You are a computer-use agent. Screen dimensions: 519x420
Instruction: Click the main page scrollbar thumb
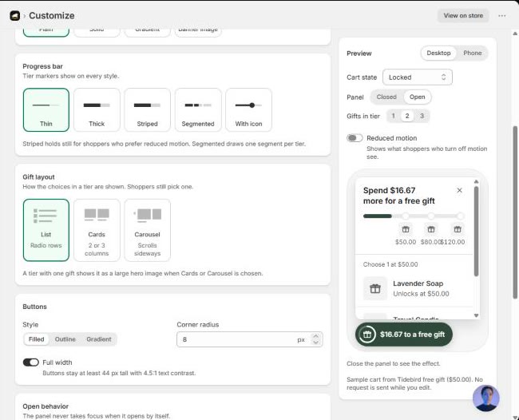515,212
